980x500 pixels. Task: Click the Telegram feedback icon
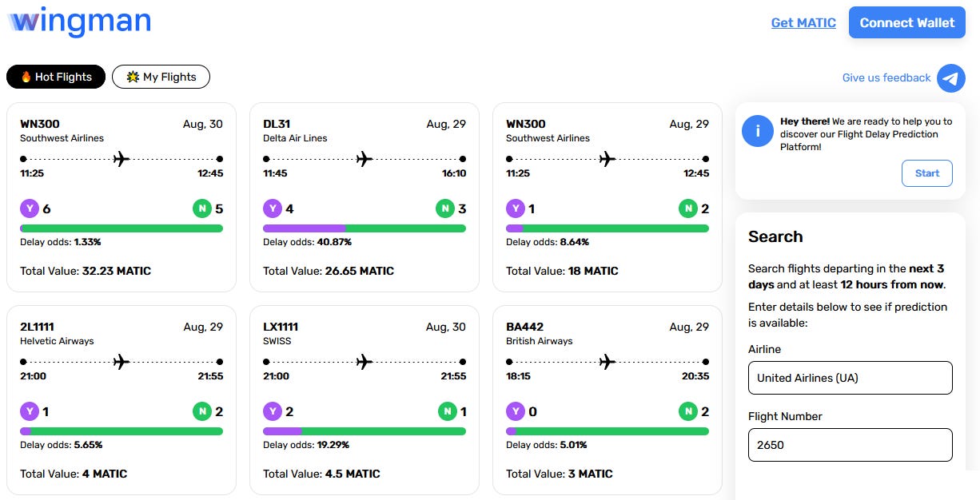point(951,78)
